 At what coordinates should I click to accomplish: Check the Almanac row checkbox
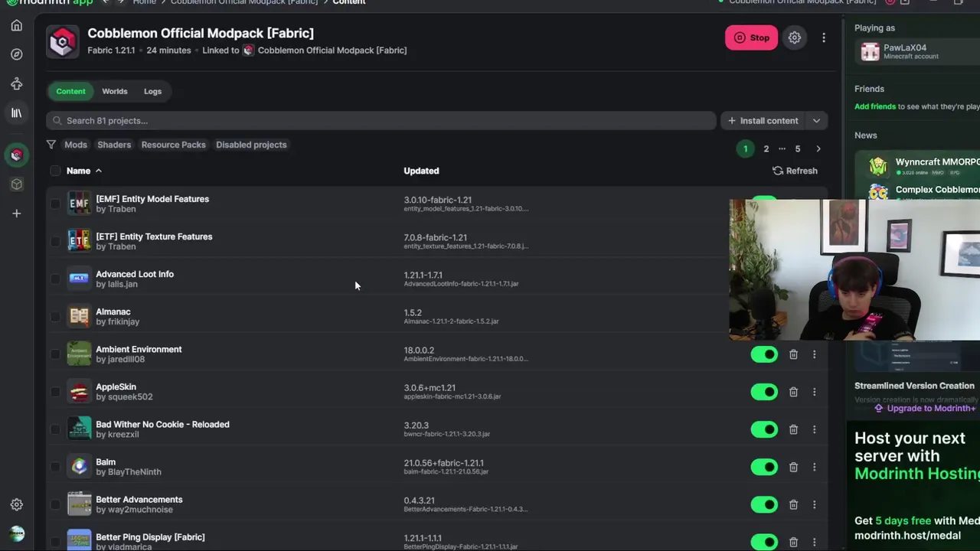tap(55, 316)
